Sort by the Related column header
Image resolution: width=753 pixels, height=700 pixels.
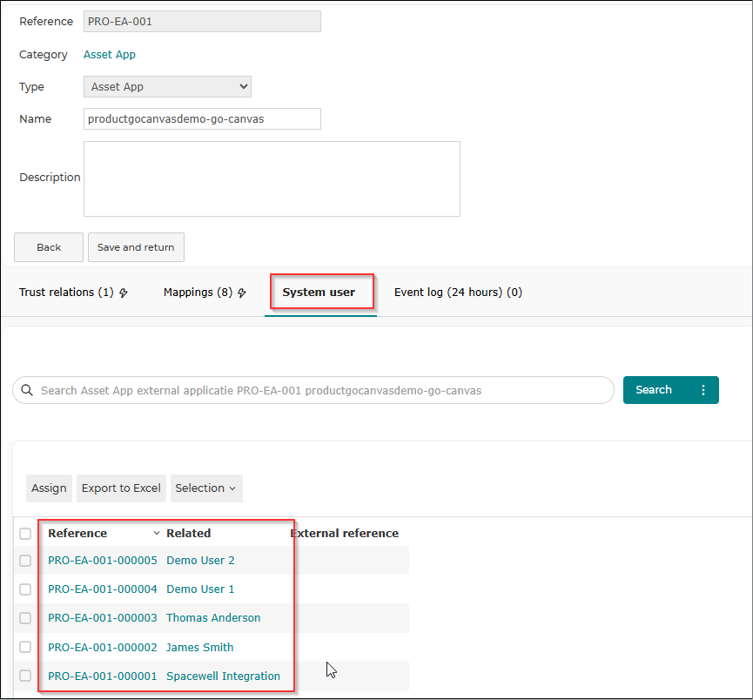tap(189, 534)
